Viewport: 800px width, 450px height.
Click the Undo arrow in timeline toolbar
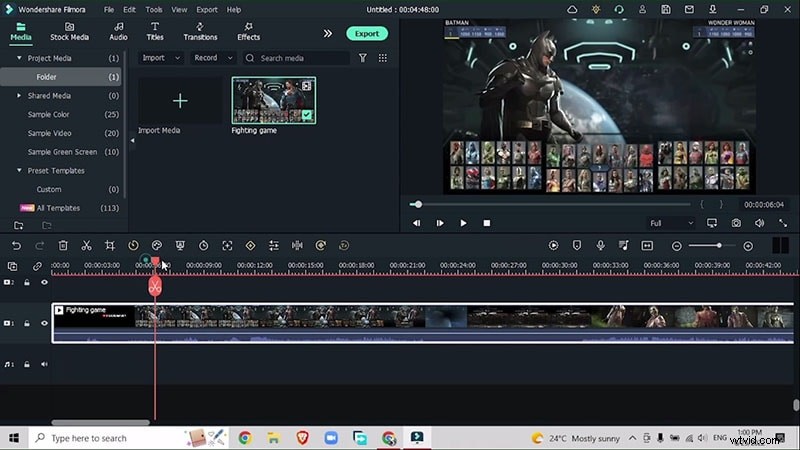16,246
